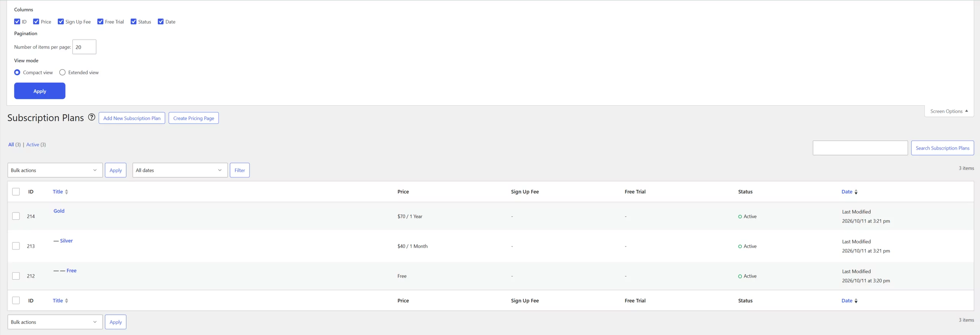This screenshot has height=335, width=980.
Task: Click the Date column header link
Action: point(847,191)
